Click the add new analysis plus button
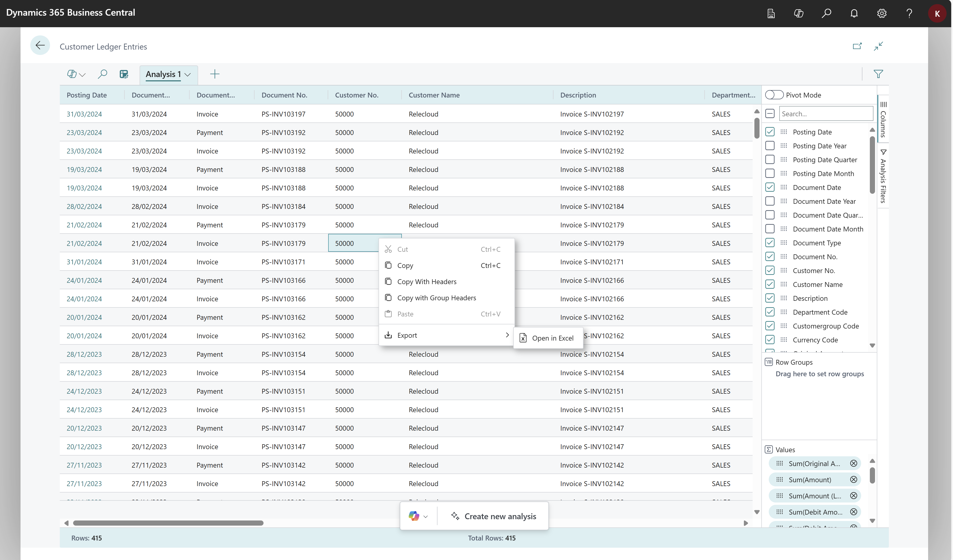Image resolution: width=953 pixels, height=560 pixels. tap(215, 74)
